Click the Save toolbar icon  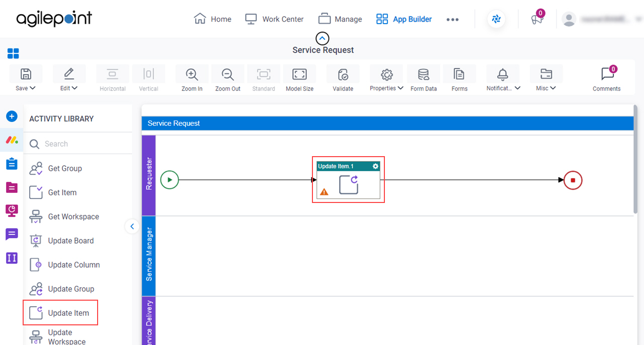coord(26,74)
